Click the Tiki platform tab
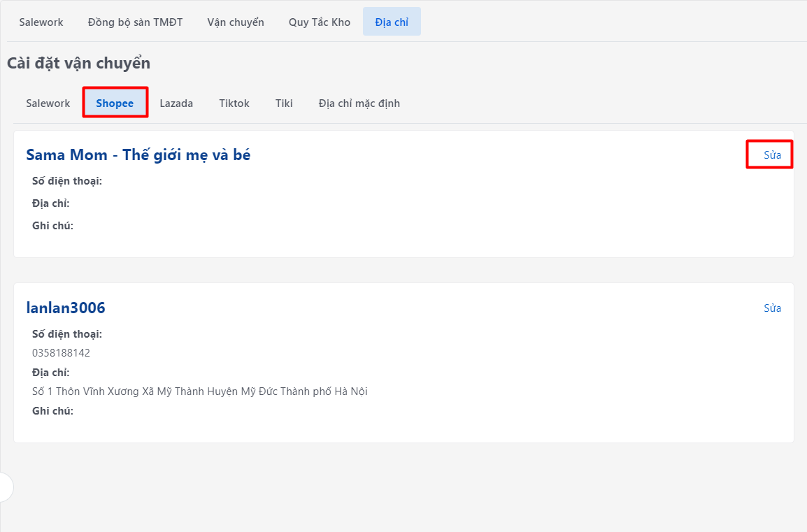The width and height of the screenshot is (807, 532). point(284,103)
